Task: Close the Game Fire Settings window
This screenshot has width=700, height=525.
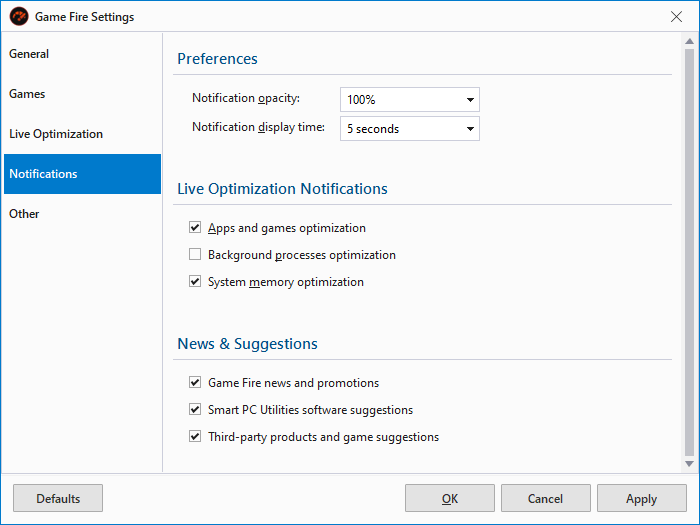Action: pyautogui.click(x=676, y=16)
